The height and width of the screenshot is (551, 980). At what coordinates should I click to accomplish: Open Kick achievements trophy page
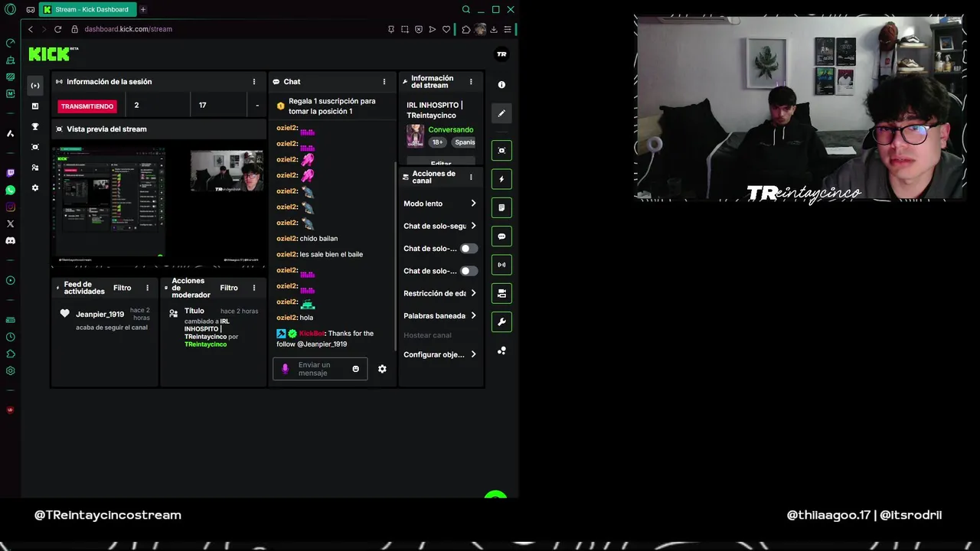point(35,126)
